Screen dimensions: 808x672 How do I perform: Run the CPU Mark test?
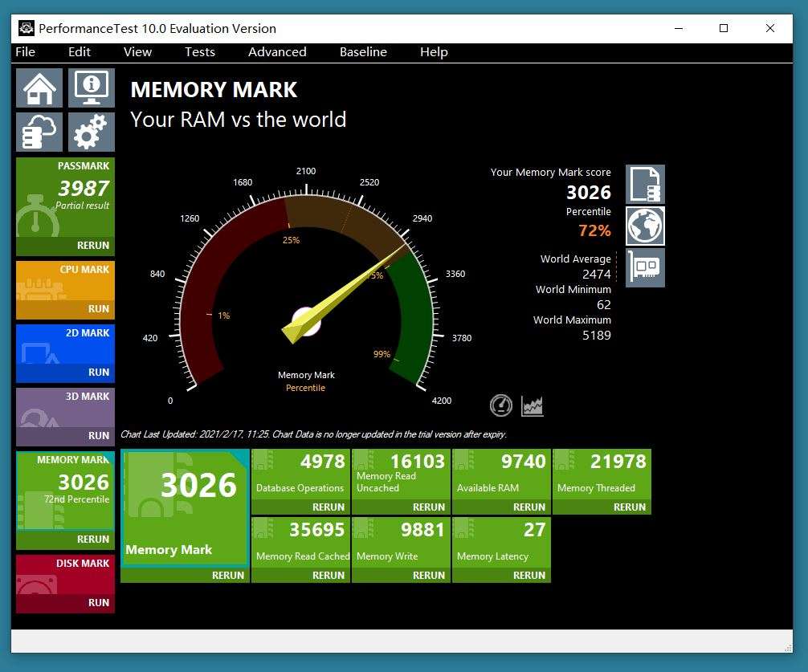[99, 309]
